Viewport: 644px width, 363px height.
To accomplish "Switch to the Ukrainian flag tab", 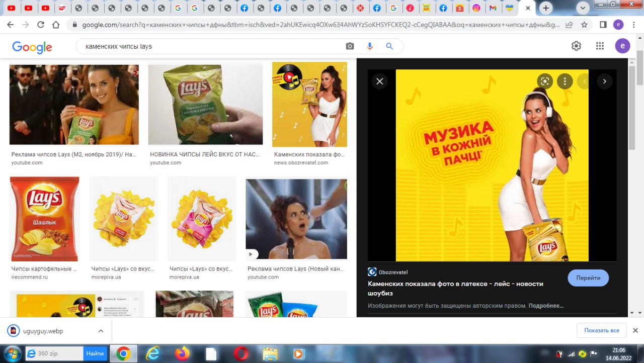I will point(509,8).
